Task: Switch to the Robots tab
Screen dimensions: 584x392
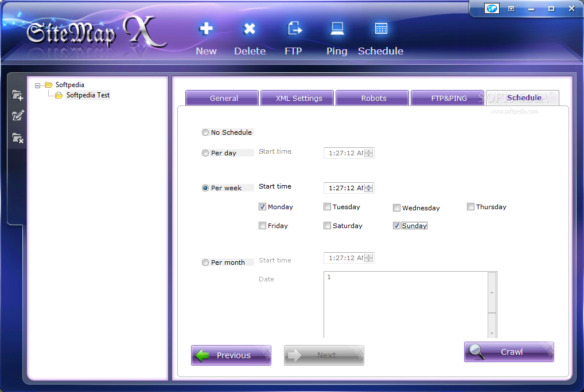Action: pyautogui.click(x=372, y=98)
